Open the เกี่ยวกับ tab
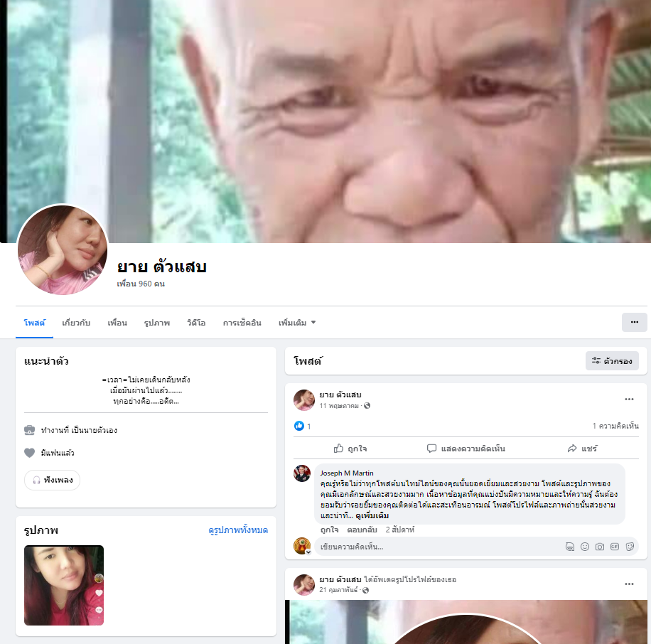The image size is (651, 644). point(76,323)
